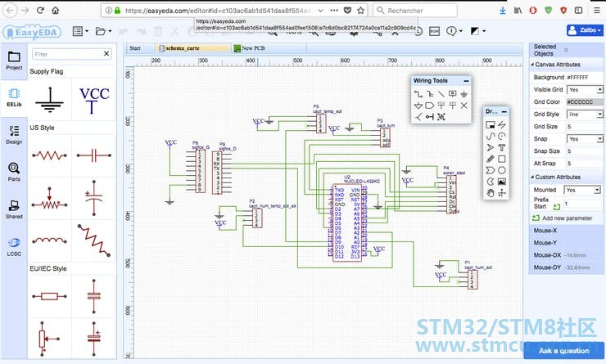
Task: Click the Snap Size value field
Action: point(585,151)
